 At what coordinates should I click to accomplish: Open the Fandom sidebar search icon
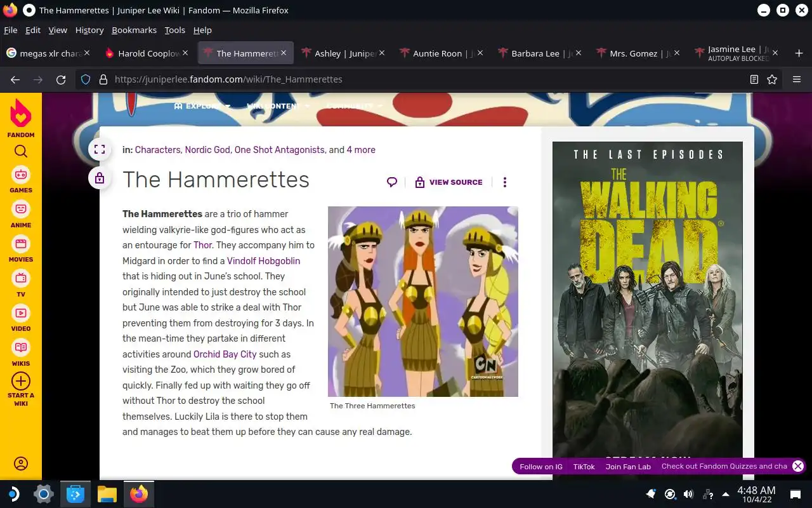(x=21, y=151)
